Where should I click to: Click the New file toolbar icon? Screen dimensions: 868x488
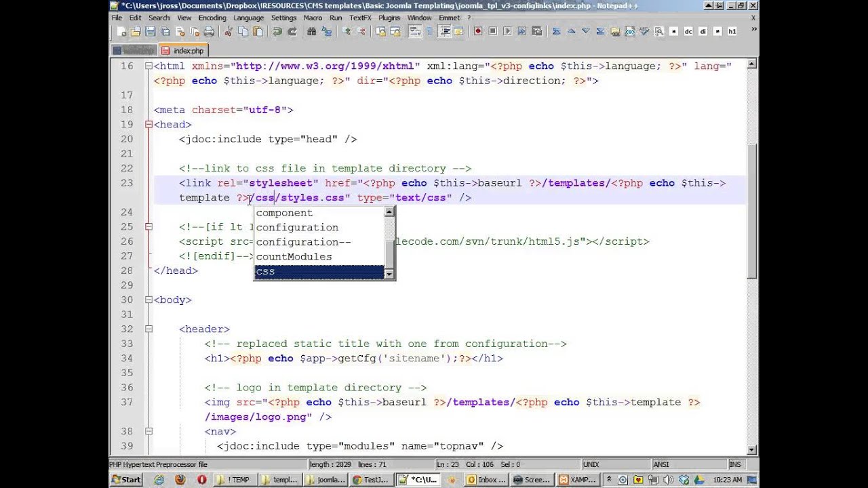click(x=121, y=31)
